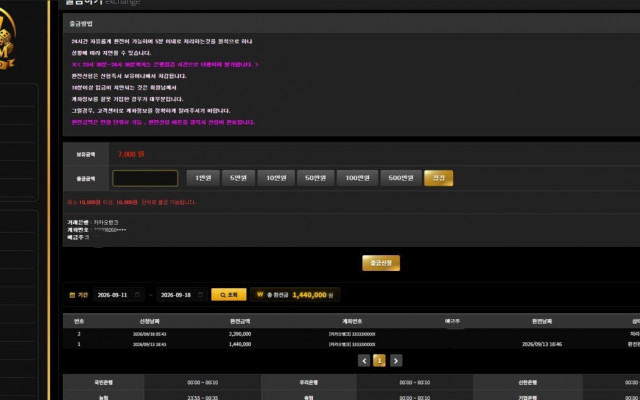Viewport: 640px width, 400px height.
Task: Open calendar icon in 2026-09-18 date field
Action: [x=200, y=295]
